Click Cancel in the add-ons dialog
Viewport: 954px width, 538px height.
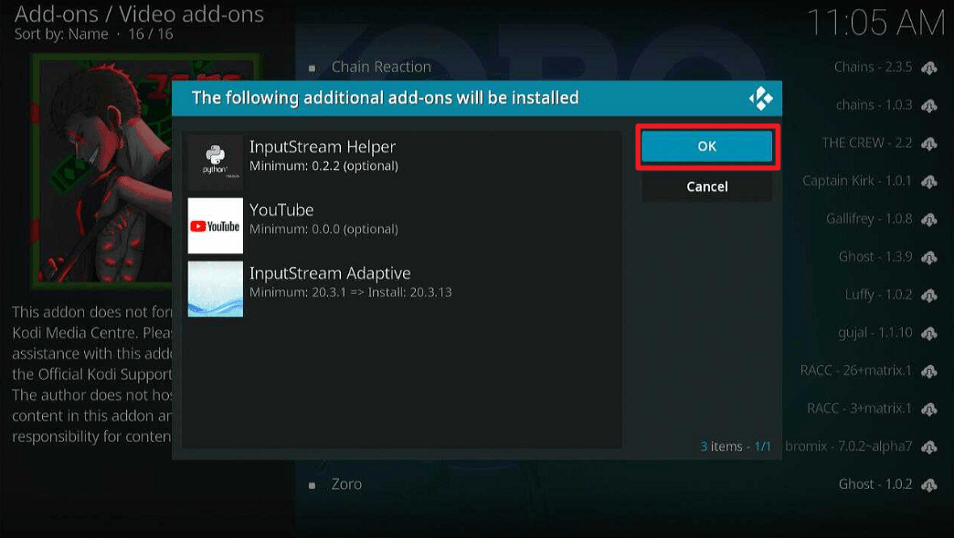(706, 186)
